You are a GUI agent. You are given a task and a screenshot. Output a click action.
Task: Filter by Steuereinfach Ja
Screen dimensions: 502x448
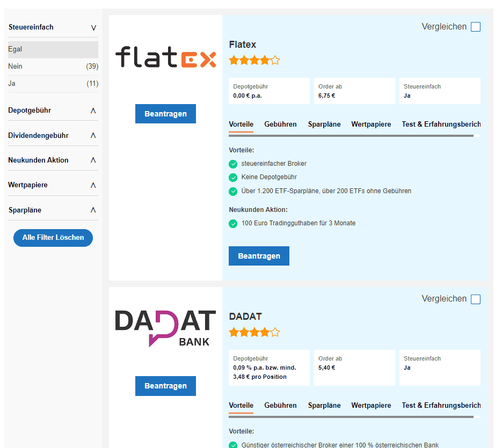[53, 84]
